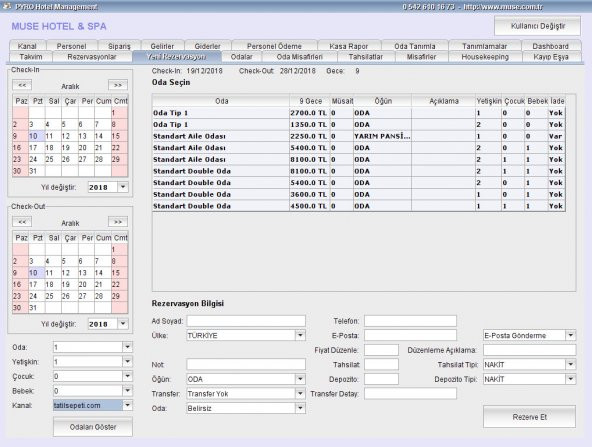Expand the Kanal dropdown showing tatilsepeti.com
The image size is (592, 447).
tap(127, 405)
